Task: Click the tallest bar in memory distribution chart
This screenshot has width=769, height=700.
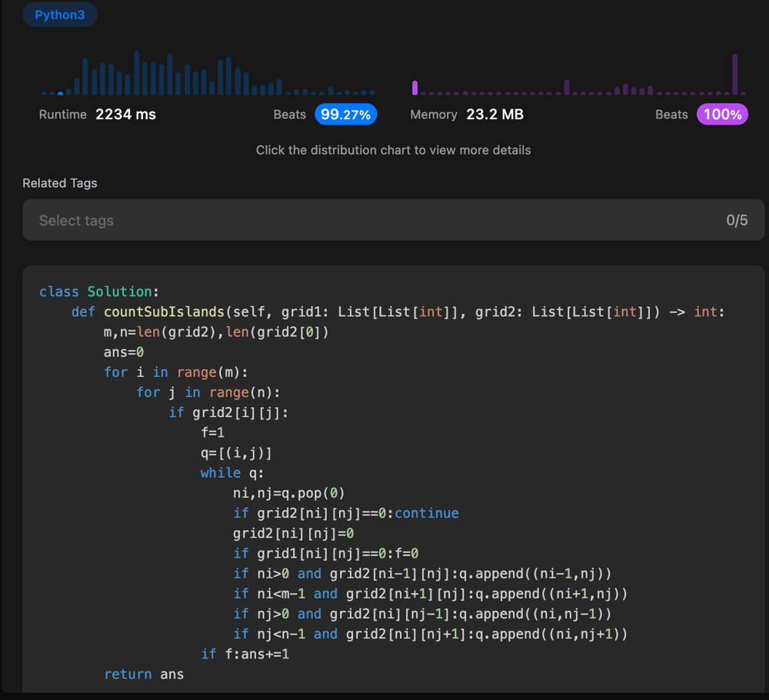Action: [735, 75]
